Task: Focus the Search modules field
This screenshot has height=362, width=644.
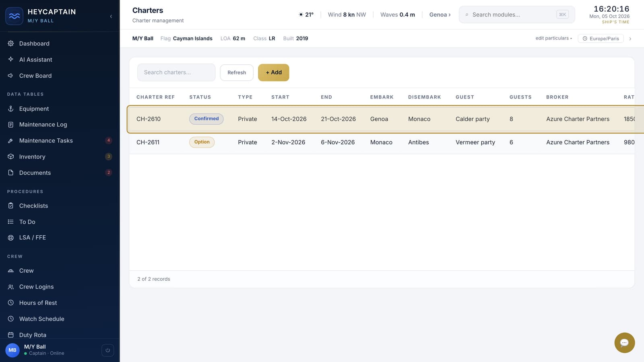Action: click(x=517, y=14)
